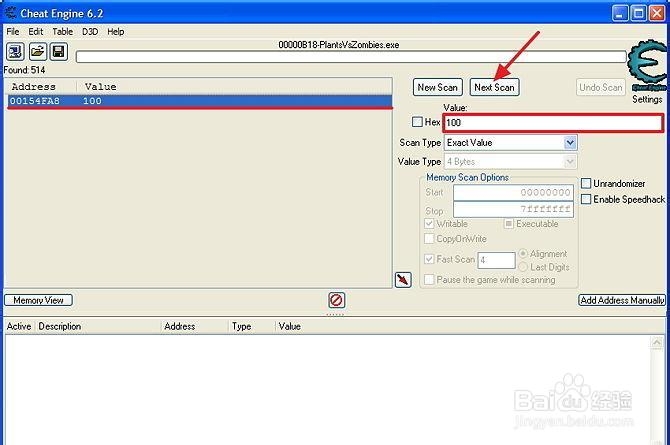Open the Table menu
This screenshot has height=445, width=670.
[x=62, y=32]
